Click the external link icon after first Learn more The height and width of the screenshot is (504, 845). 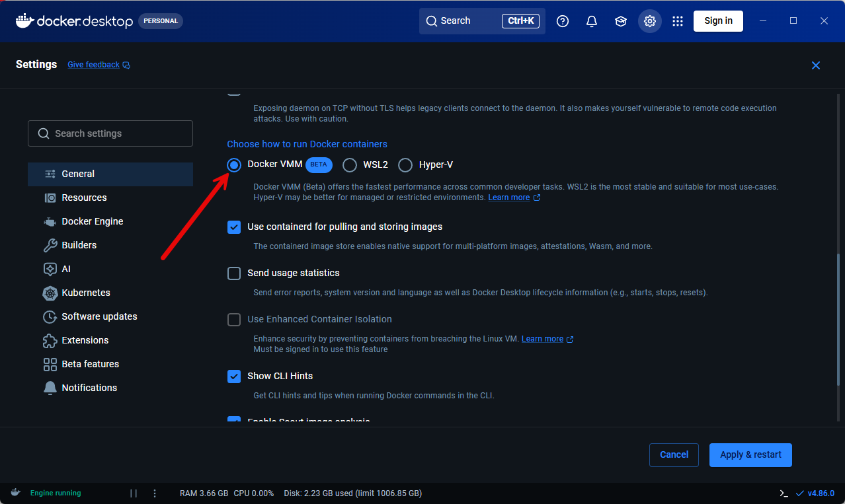[537, 198]
